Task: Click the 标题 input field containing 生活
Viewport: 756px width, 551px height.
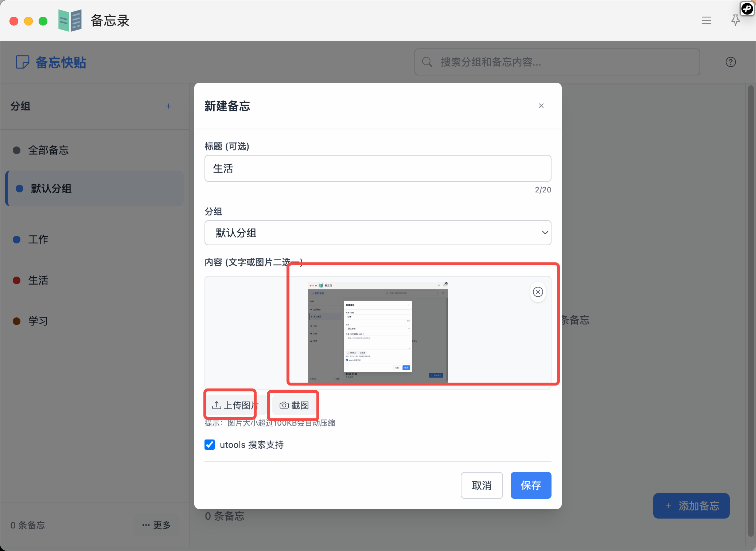Action: coord(378,168)
